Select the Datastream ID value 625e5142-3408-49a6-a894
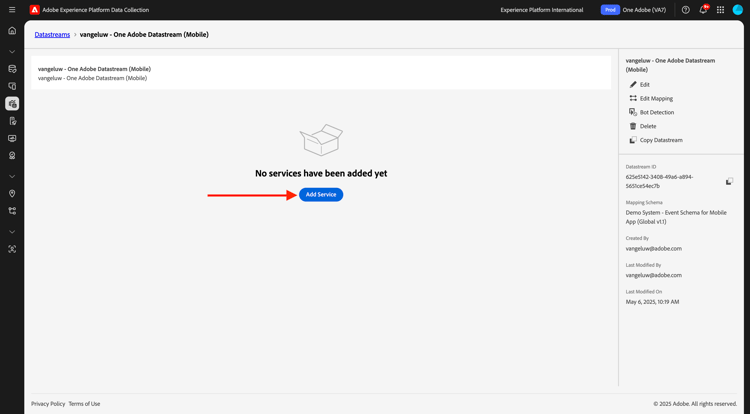 [x=659, y=181]
